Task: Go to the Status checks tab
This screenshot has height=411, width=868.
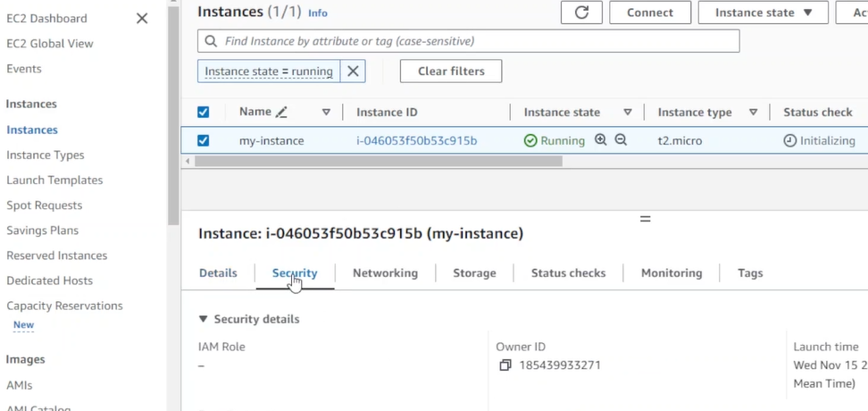Action: tap(569, 273)
